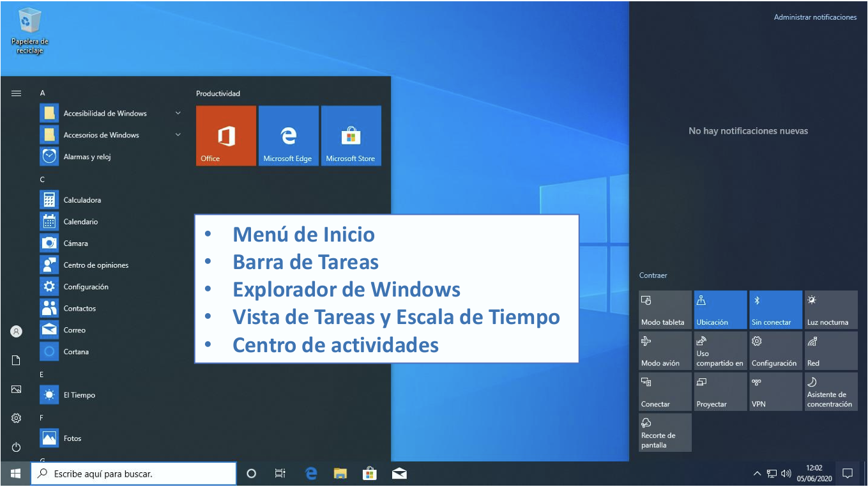Select Configuración in the app list

86,287
